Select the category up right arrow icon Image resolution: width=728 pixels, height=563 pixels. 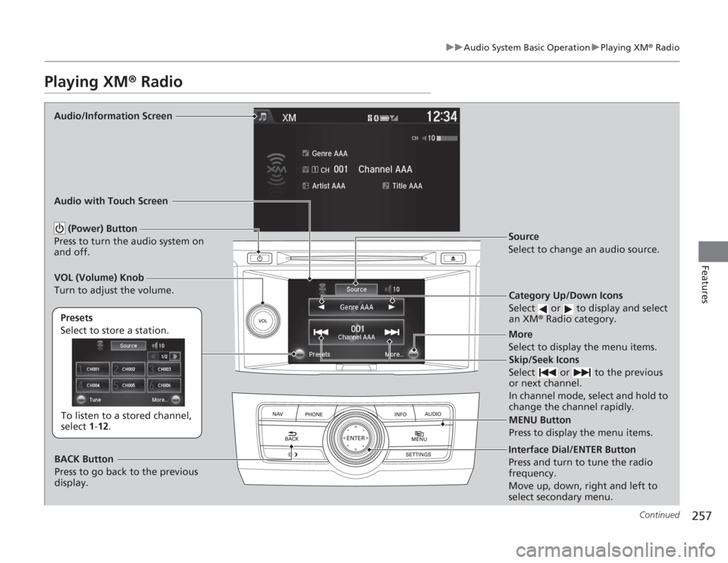point(392,307)
